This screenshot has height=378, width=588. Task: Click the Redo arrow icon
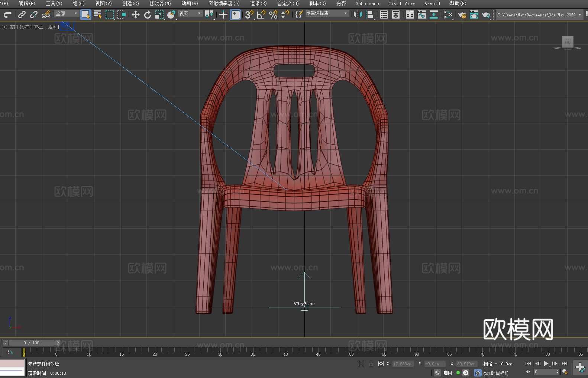pyautogui.click(x=7, y=14)
